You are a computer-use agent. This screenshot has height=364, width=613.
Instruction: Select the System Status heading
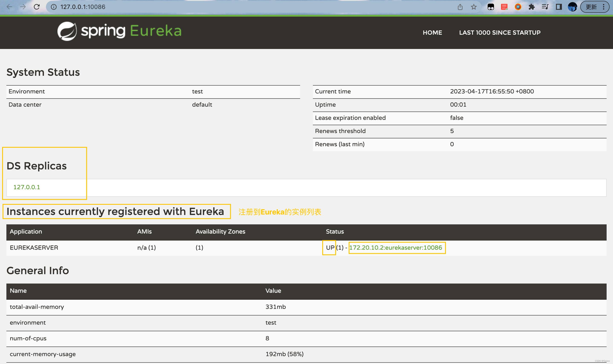click(x=43, y=72)
